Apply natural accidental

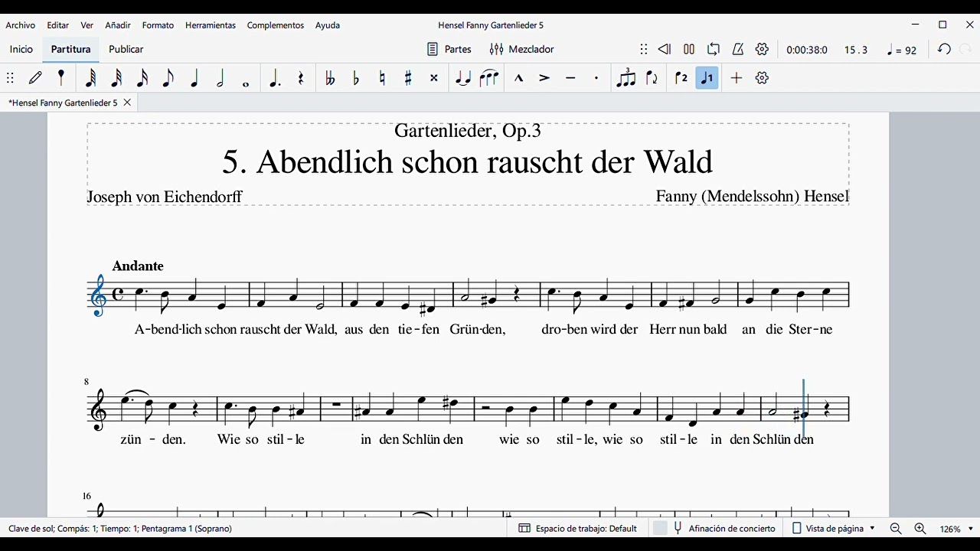pos(382,78)
